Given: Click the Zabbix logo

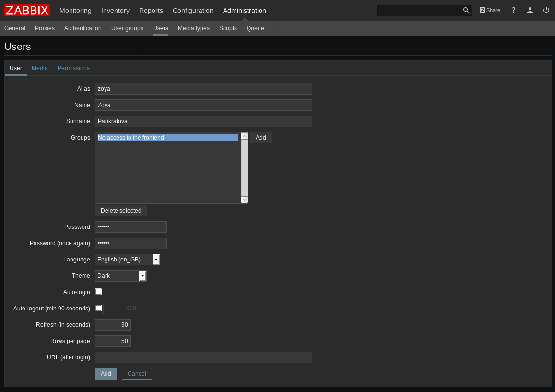Looking at the screenshot, I should [27, 11].
